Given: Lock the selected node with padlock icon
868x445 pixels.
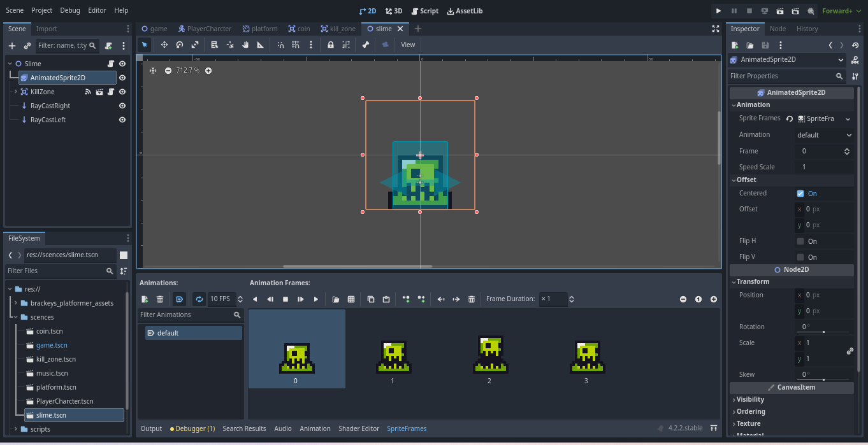Looking at the screenshot, I should click(x=330, y=45).
